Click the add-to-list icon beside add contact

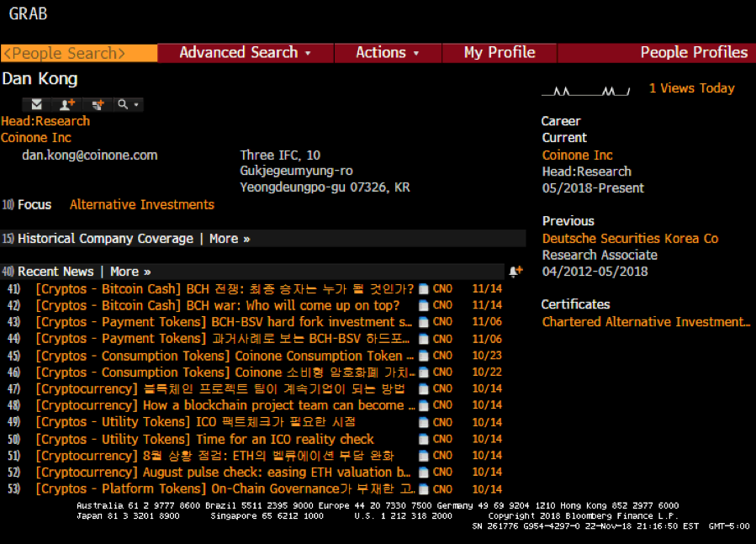tap(98, 104)
